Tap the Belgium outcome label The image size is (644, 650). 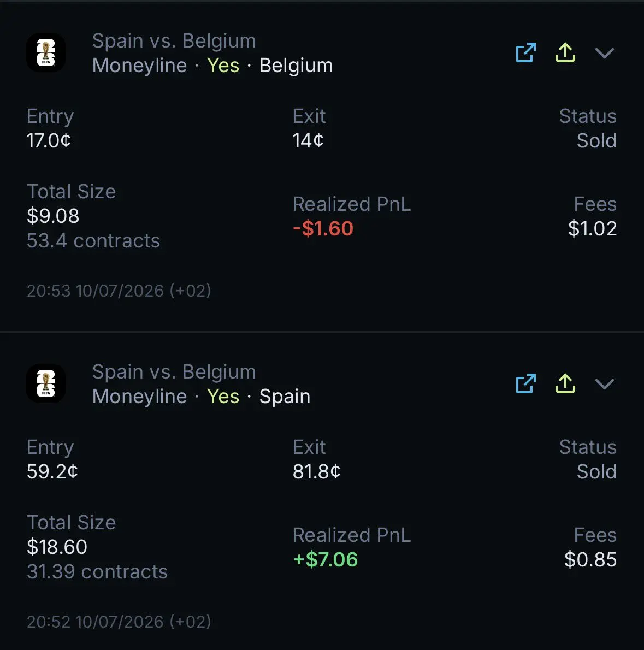tap(296, 66)
